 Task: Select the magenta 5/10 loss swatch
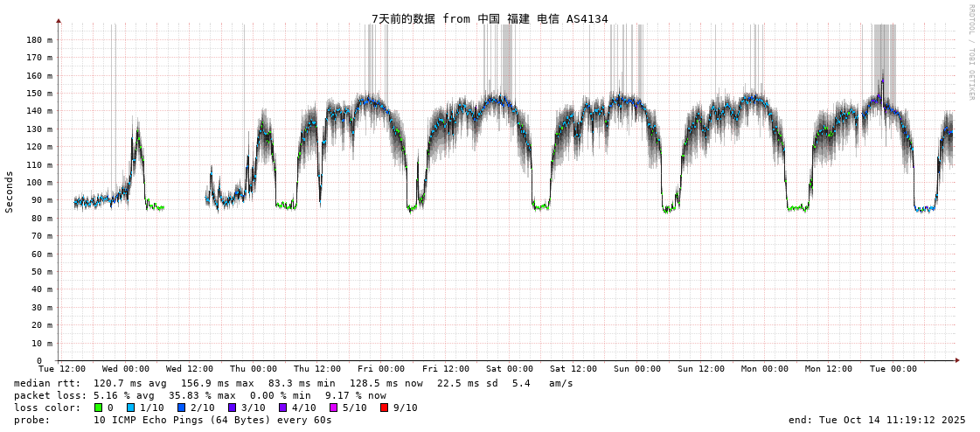coord(333,408)
